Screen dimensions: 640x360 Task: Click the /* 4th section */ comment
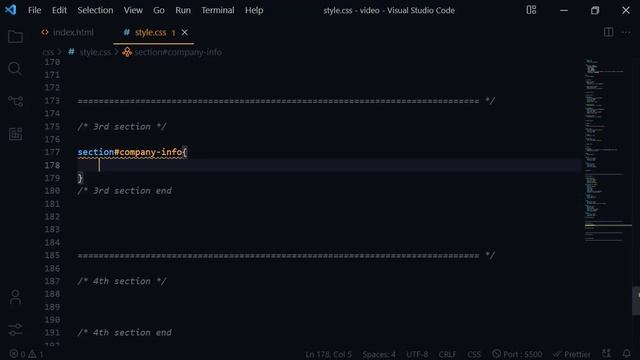(122, 281)
